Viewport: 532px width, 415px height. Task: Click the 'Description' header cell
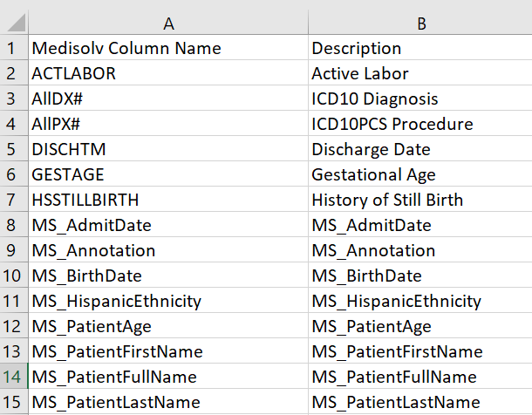pos(420,47)
